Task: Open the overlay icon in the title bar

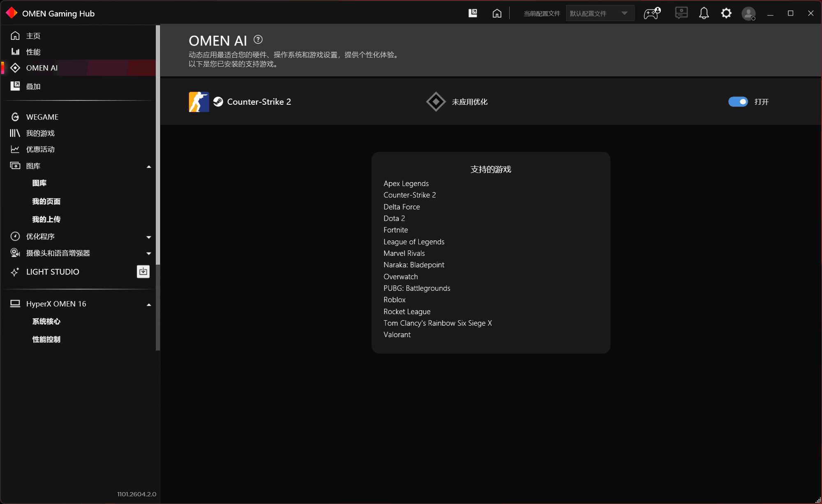Action: pyautogui.click(x=473, y=13)
